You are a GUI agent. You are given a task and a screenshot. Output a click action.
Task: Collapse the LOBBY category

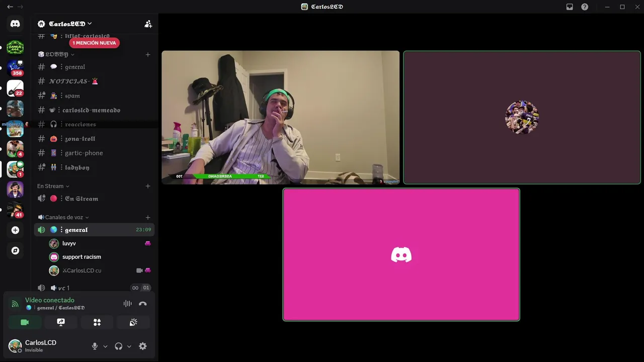[56, 54]
